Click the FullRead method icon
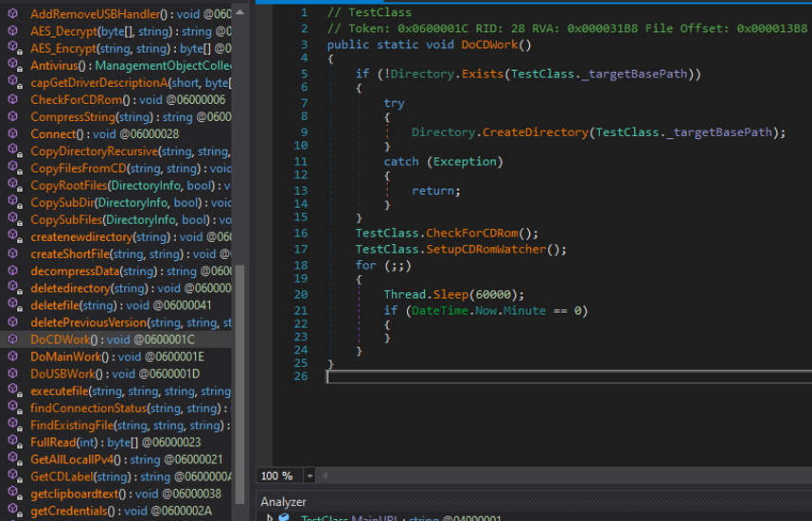Viewport: 812px width, 521px height. click(x=14, y=443)
